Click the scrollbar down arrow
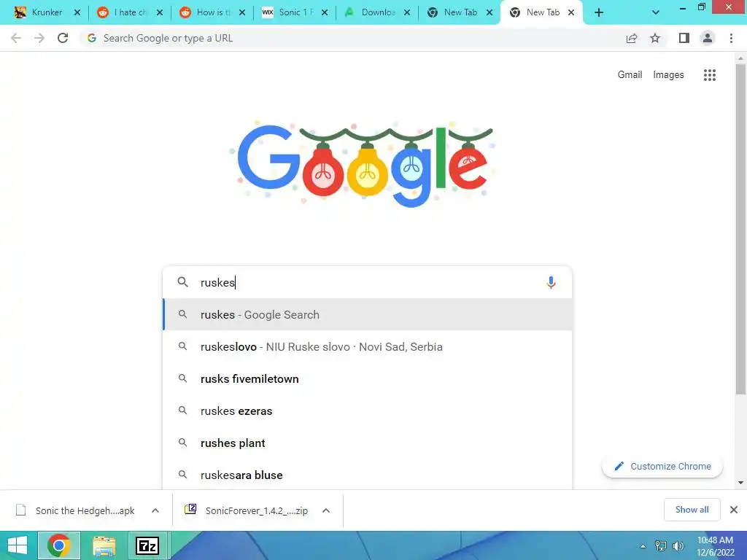This screenshot has width=747, height=560. [x=740, y=483]
